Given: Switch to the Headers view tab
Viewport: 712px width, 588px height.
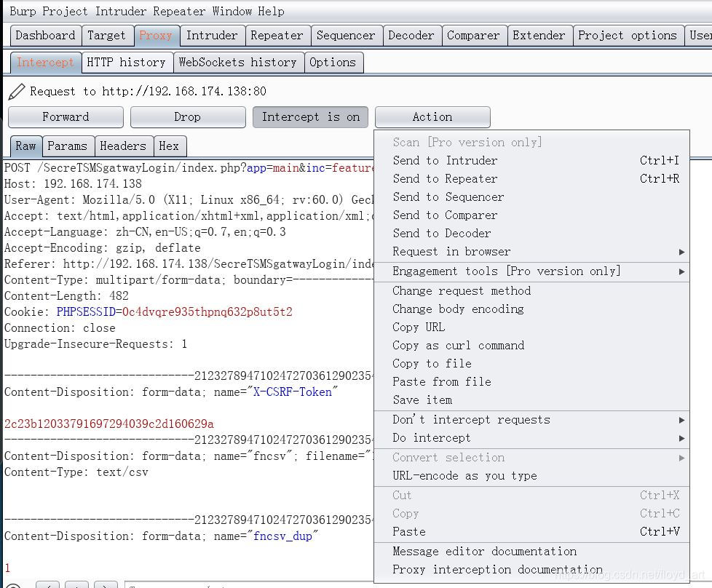Looking at the screenshot, I should tap(124, 146).
